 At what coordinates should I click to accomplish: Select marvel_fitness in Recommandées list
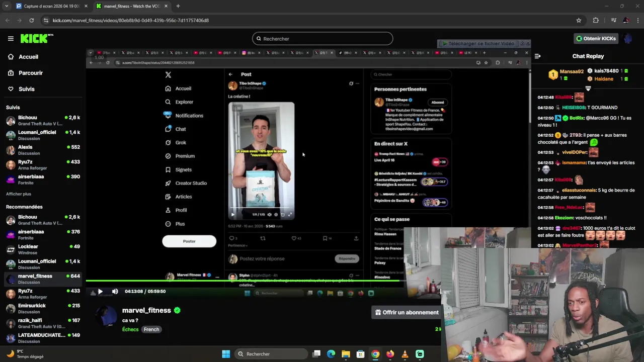(42, 279)
